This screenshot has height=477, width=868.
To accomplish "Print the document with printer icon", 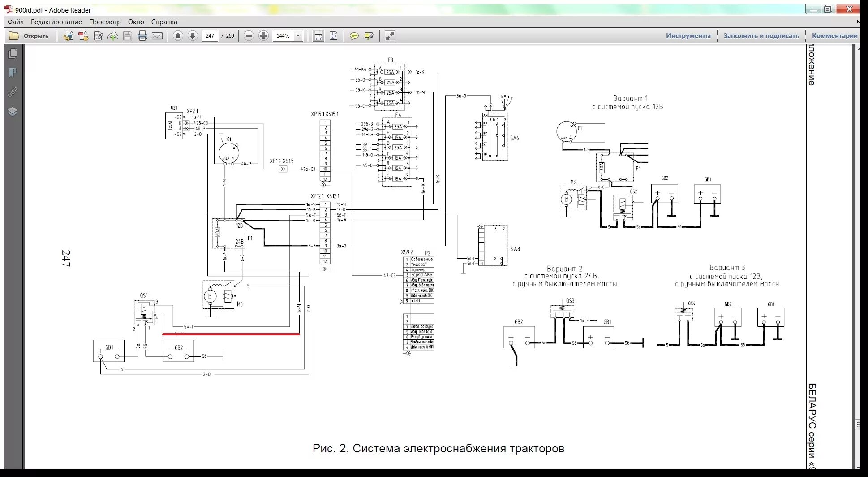I will coord(142,36).
